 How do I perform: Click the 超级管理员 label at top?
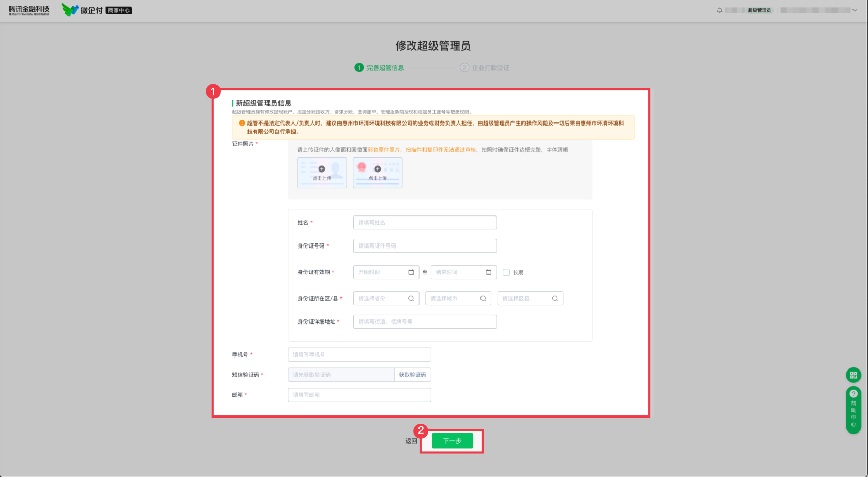760,10
